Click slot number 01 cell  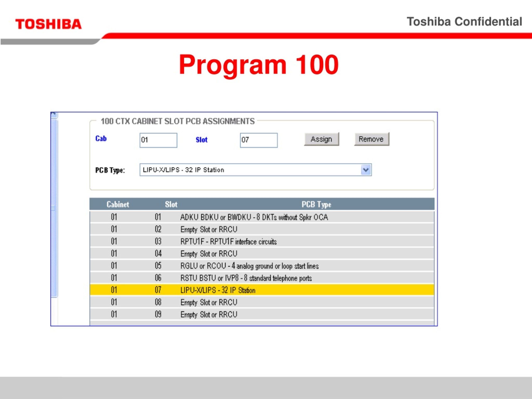[x=158, y=217]
